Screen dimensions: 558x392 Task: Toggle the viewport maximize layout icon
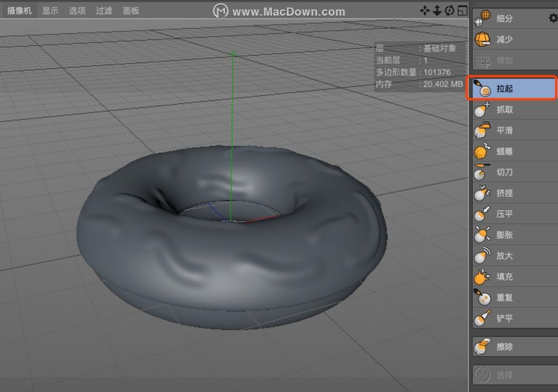462,11
